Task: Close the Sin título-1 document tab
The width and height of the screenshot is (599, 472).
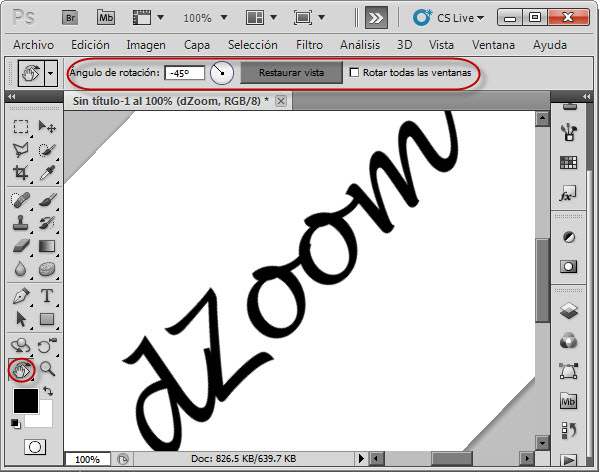Action: tap(281, 101)
